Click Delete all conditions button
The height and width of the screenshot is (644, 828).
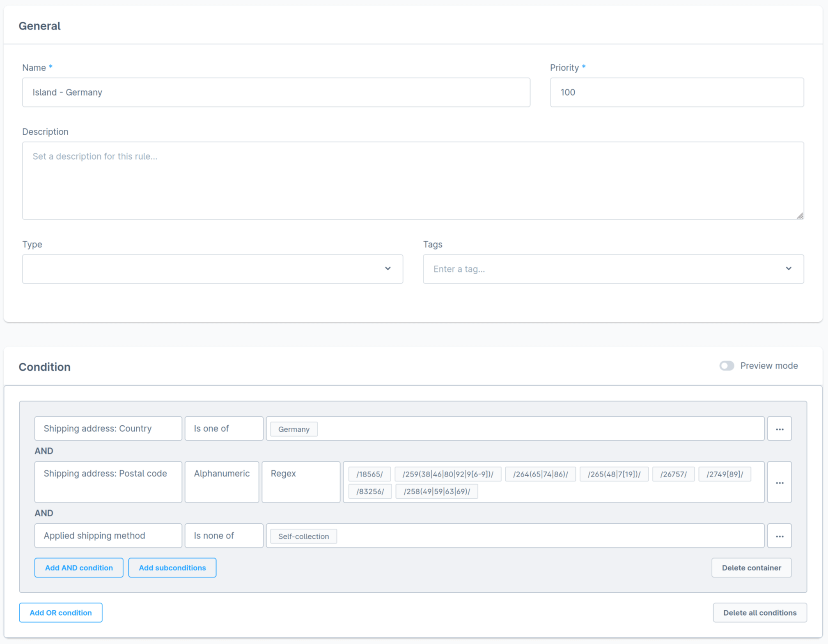tap(759, 613)
